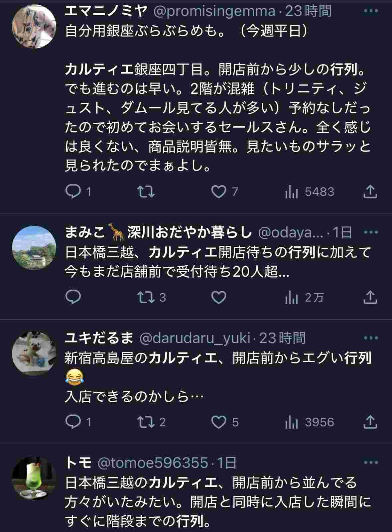The width and height of the screenshot is (392, 532).
Task: Open more options on ユキだるま's tweet
Action: pyautogui.click(x=371, y=338)
